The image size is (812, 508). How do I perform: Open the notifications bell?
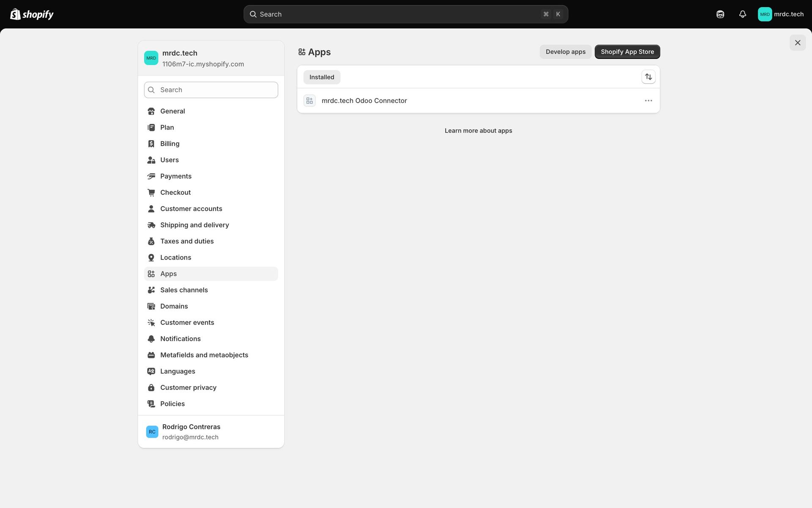click(x=743, y=14)
